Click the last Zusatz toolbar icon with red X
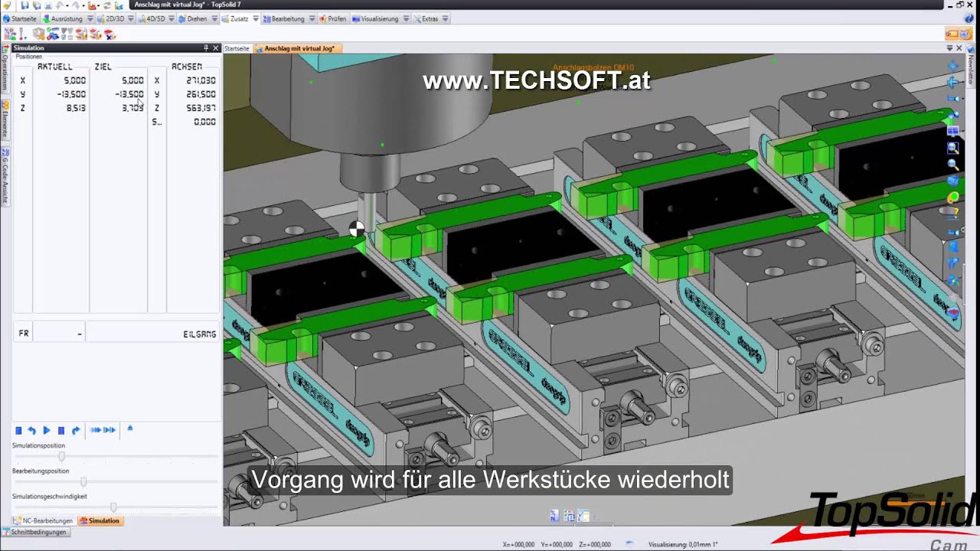Screen dimensions: 980x551 [109, 34]
